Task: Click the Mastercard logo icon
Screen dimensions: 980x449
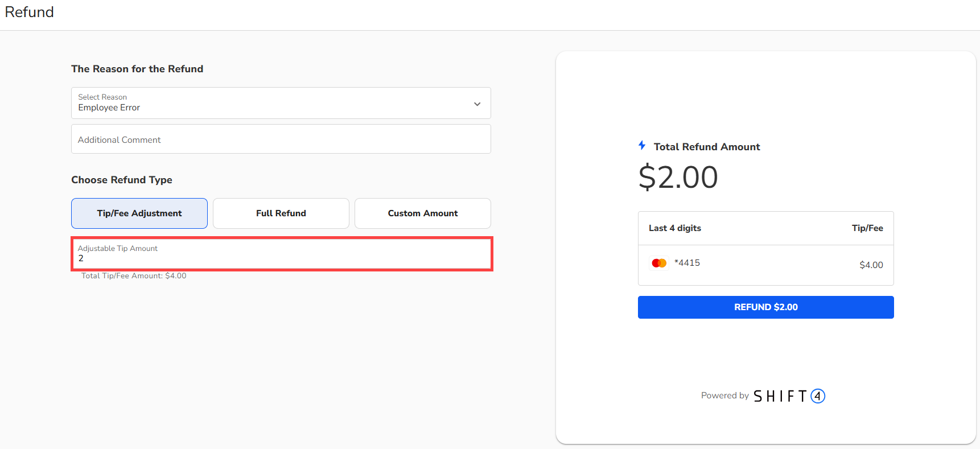Action: [x=659, y=263]
